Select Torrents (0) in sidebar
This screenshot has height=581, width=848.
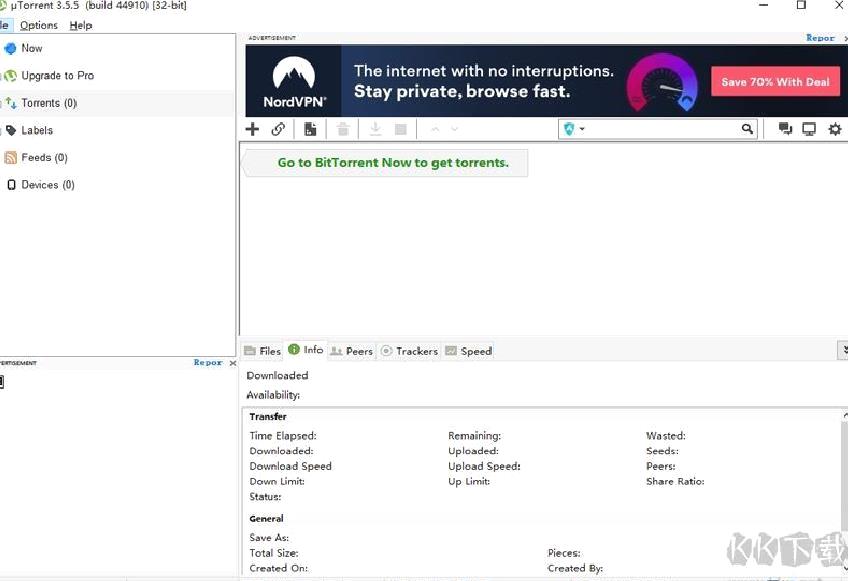(x=49, y=103)
